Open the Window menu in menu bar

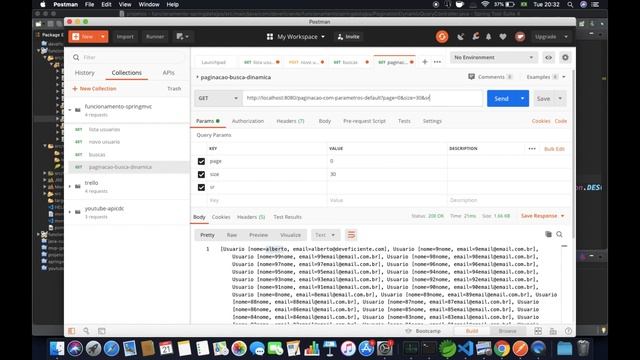point(149,4)
